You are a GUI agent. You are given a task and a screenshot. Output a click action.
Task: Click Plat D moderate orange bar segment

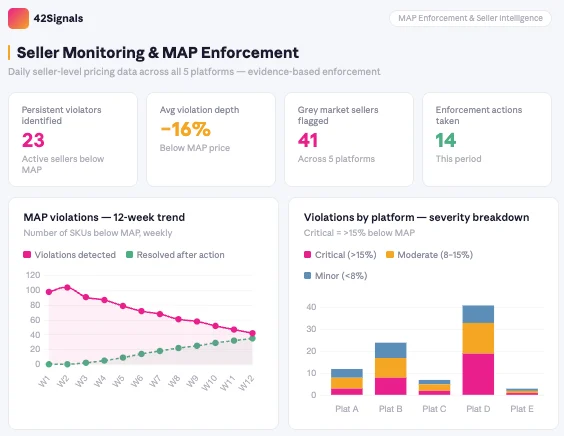pyautogui.click(x=478, y=339)
